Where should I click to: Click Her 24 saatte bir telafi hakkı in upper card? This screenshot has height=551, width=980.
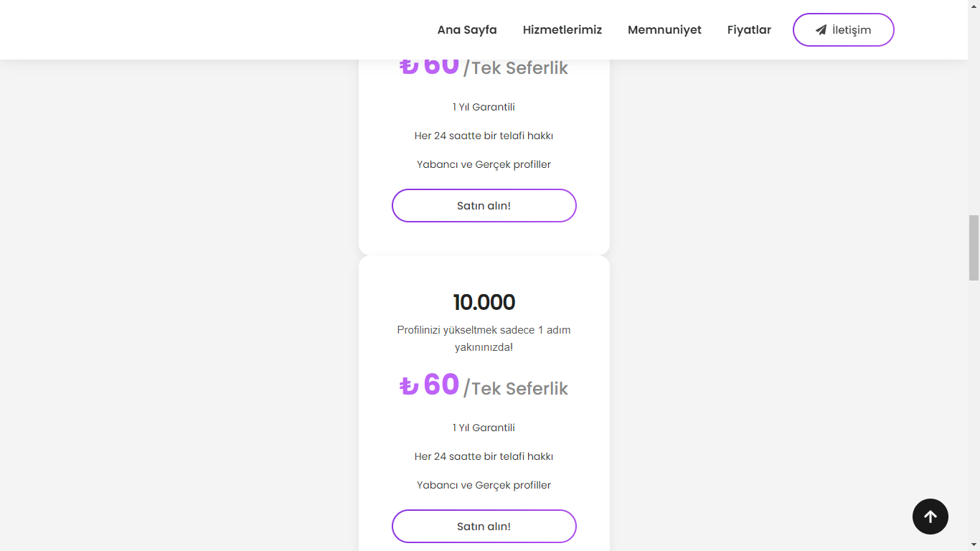(484, 136)
